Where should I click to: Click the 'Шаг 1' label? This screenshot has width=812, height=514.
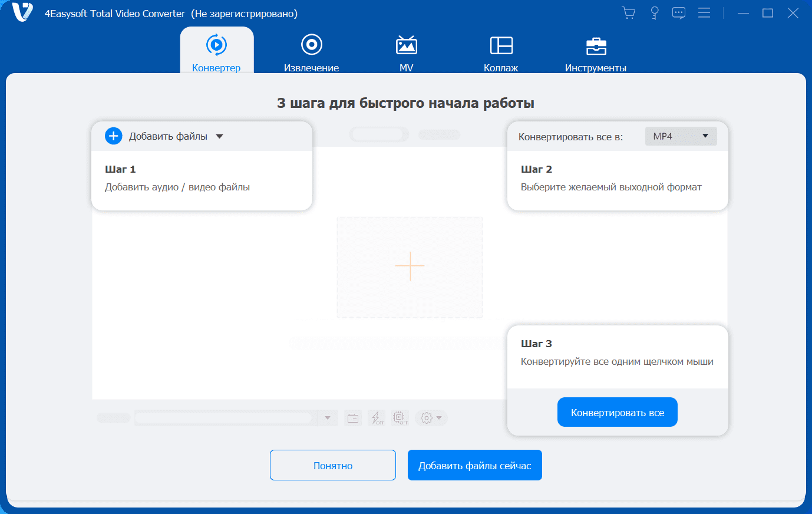point(120,169)
